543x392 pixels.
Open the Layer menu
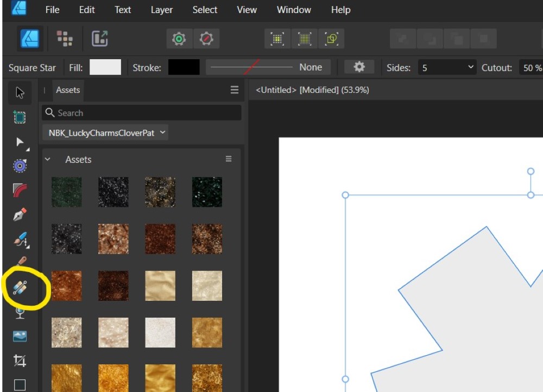pyautogui.click(x=162, y=10)
